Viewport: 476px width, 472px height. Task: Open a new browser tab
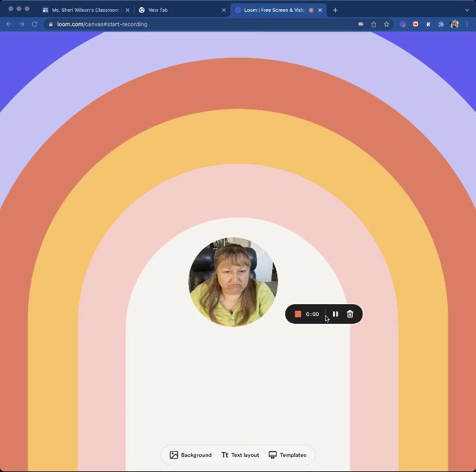click(335, 10)
